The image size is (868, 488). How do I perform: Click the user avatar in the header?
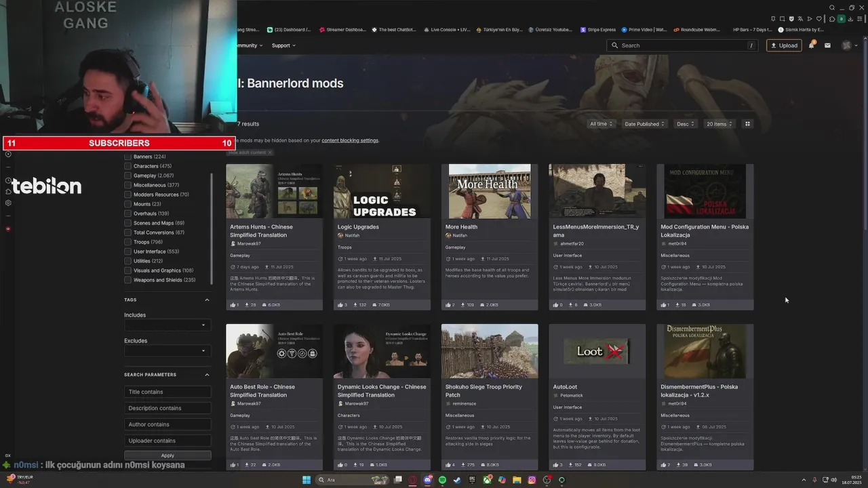coord(846,45)
